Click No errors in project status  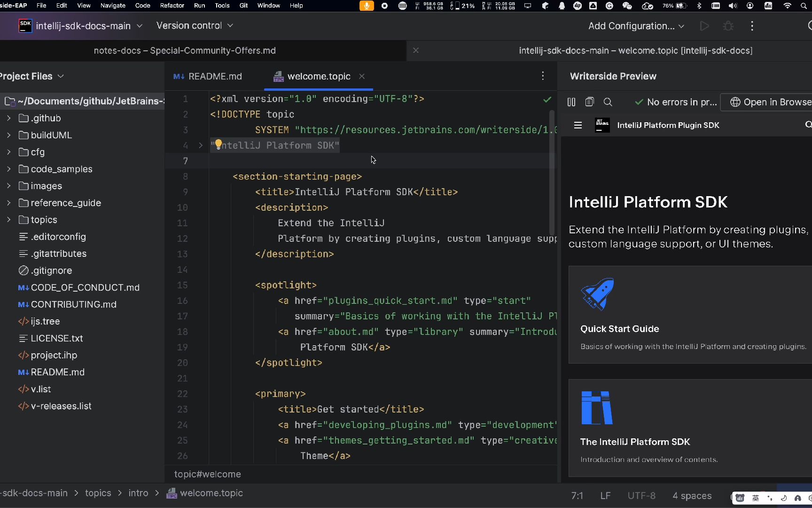676,102
